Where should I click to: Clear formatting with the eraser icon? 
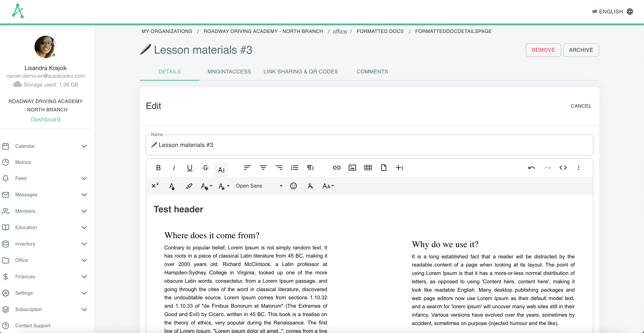tap(189, 186)
